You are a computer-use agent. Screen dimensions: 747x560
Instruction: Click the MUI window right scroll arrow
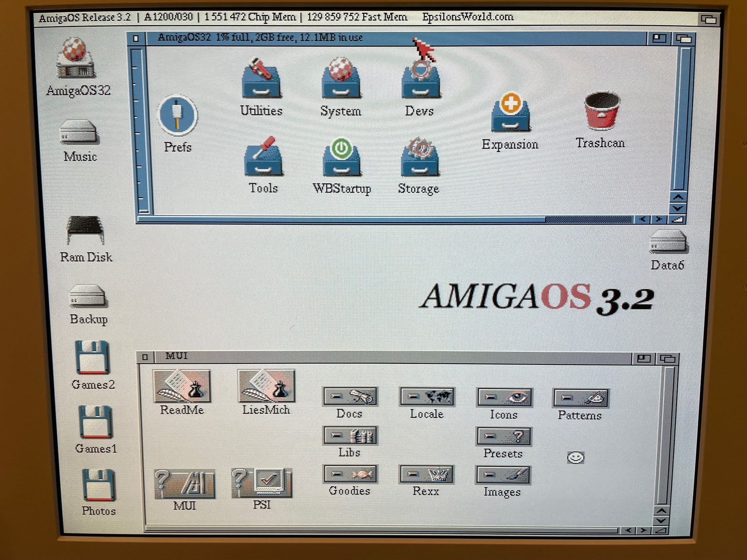coord(644,530)
